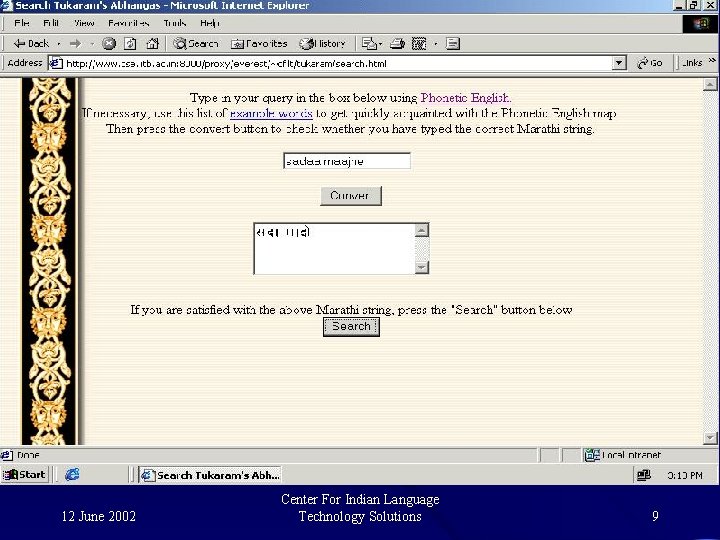Click the taskbar clock
720x540 pixels.
click(x=684, y=476)
